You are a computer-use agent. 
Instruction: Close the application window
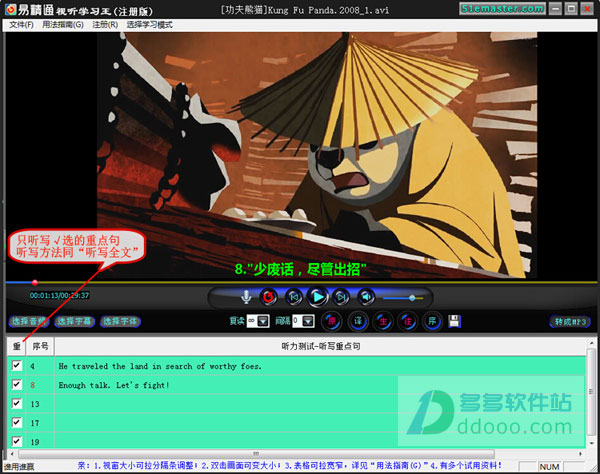tap(587, 8)
